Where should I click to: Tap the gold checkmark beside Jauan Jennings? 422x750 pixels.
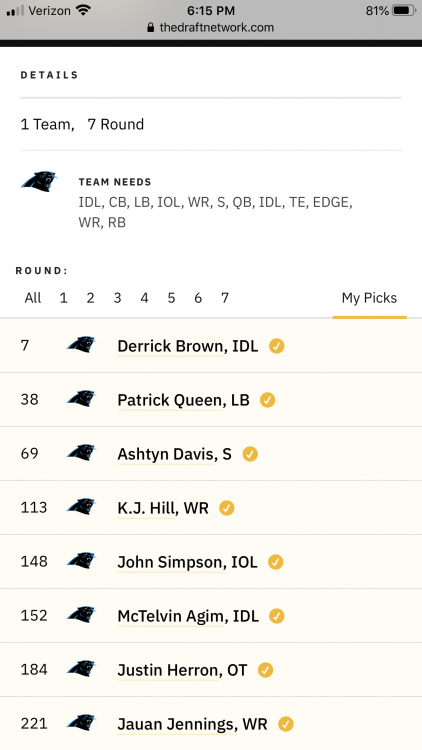(x=286, y=724)
